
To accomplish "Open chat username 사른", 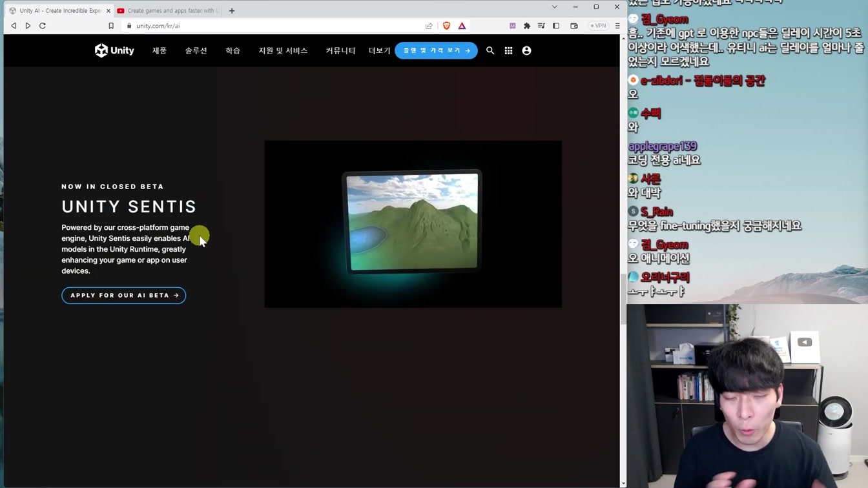I will click(x=651, y=179).
